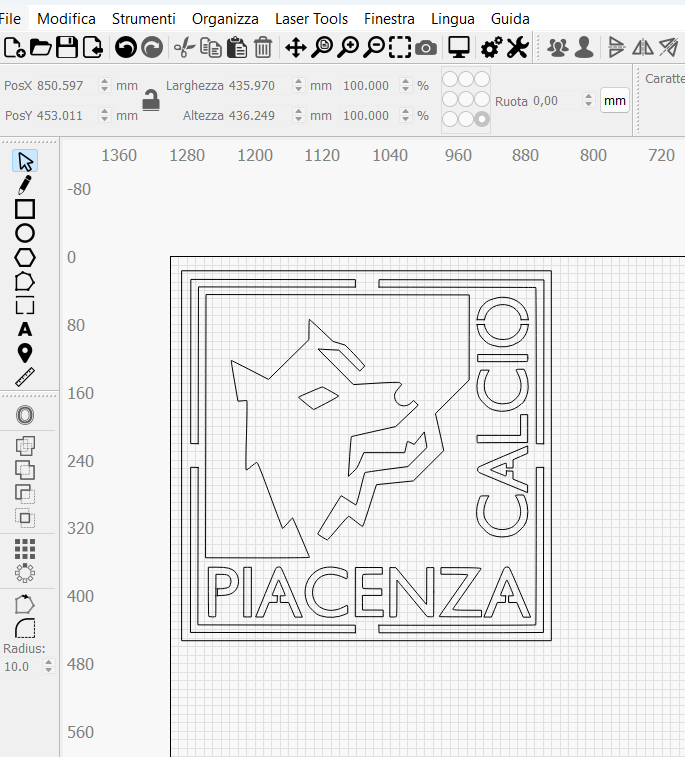Image resolution: width=685 pixels, height=757 pixels.
Task: Select the center anchor point radio
Action: [466, 99]
